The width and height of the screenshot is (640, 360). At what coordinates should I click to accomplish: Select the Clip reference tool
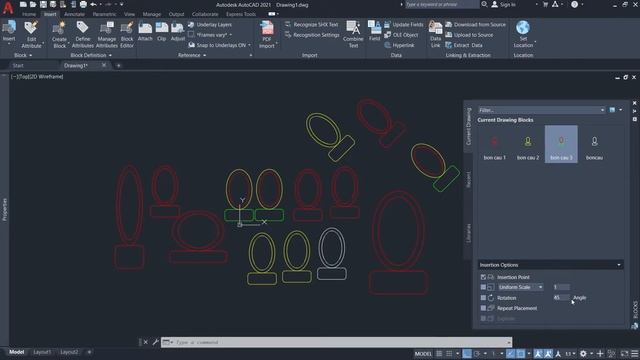pyautogui.click(x=162, y=32)
